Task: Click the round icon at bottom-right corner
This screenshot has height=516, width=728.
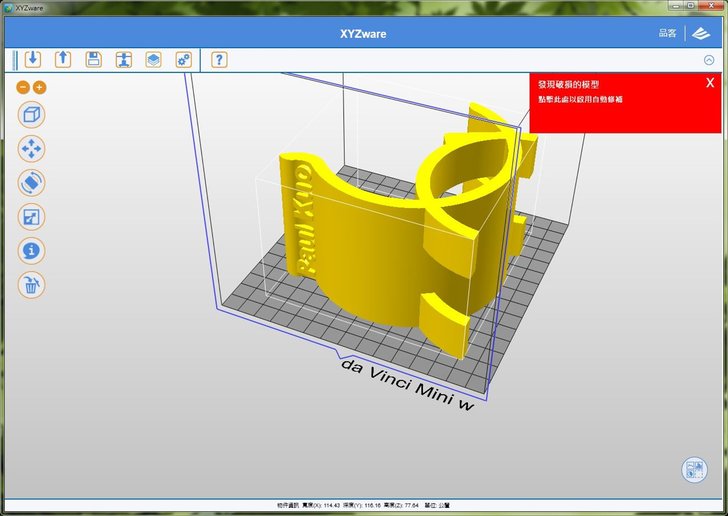Action: 694,471
